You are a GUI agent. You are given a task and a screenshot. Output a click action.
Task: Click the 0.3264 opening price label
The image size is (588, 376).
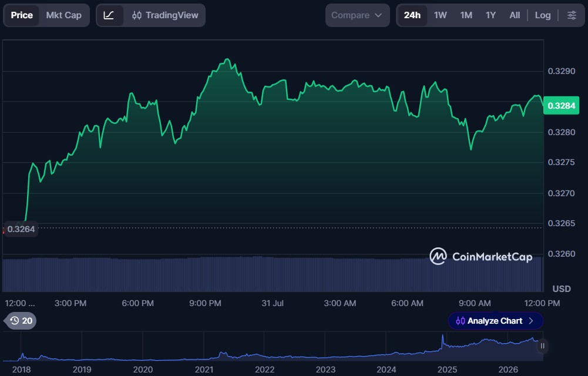pyautogui.click(x=21, y=229)
